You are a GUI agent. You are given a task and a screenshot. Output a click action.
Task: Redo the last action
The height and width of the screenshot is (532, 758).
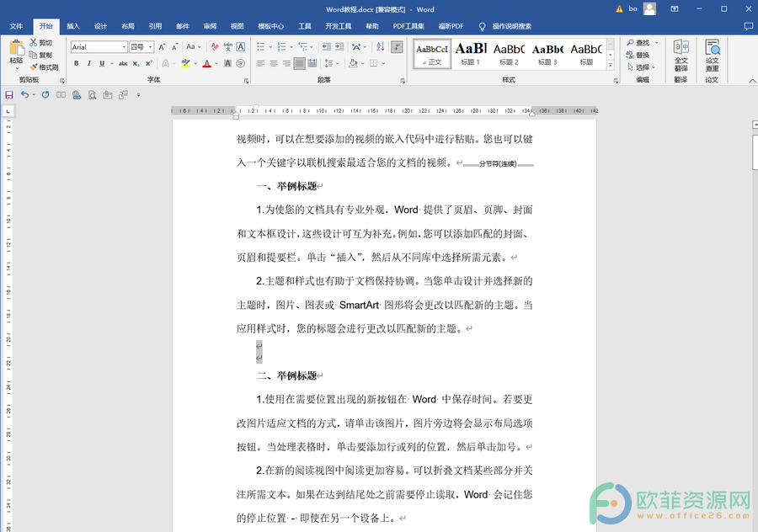(x=45, y=95)
